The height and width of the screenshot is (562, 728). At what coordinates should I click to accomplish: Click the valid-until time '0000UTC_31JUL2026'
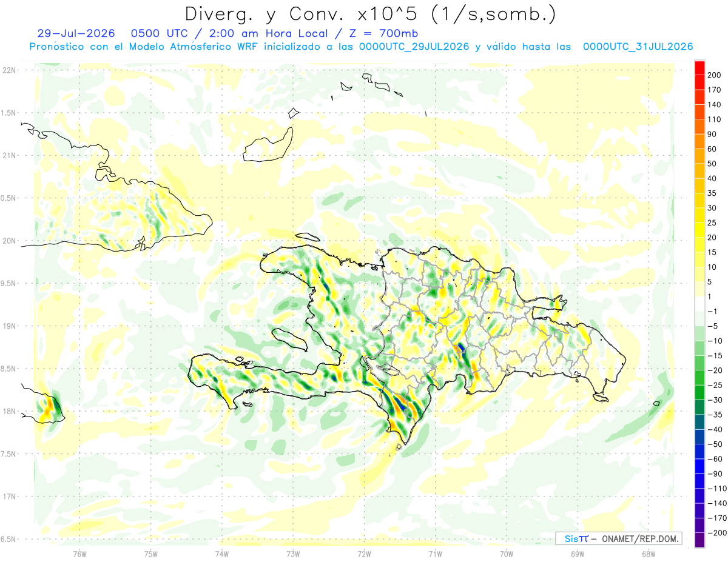638,47
